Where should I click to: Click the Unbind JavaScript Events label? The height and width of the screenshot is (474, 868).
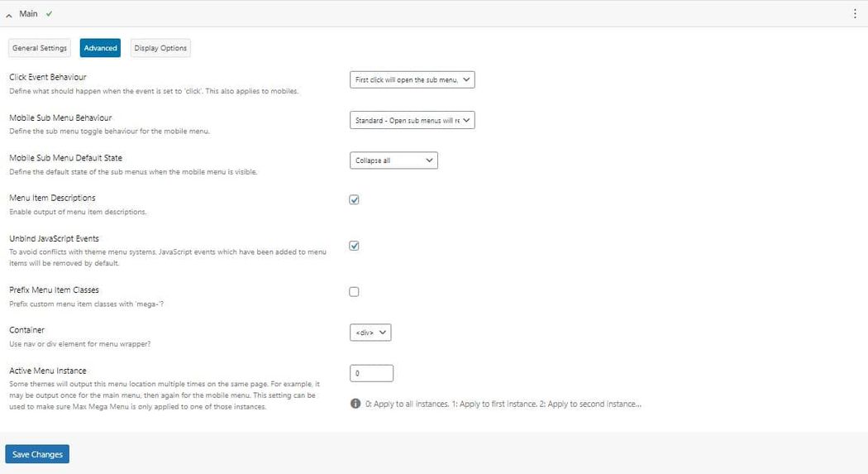pos(54,239)
